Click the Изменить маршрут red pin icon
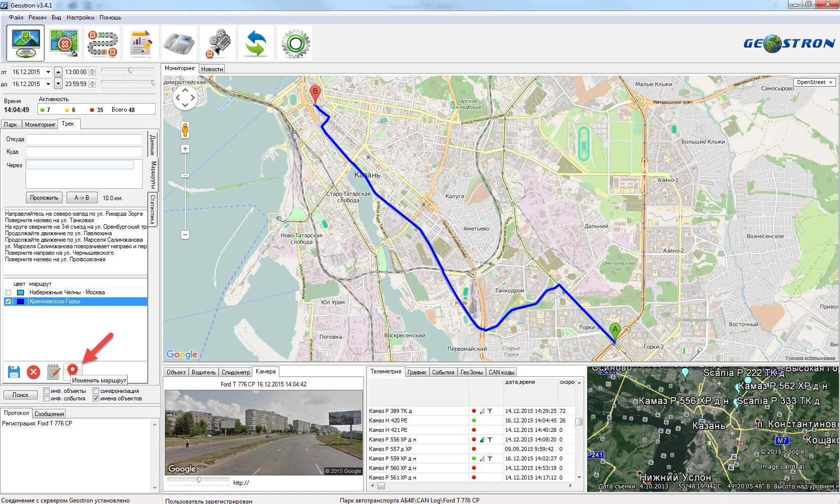 pyautogui.click(x=73, y=370)
